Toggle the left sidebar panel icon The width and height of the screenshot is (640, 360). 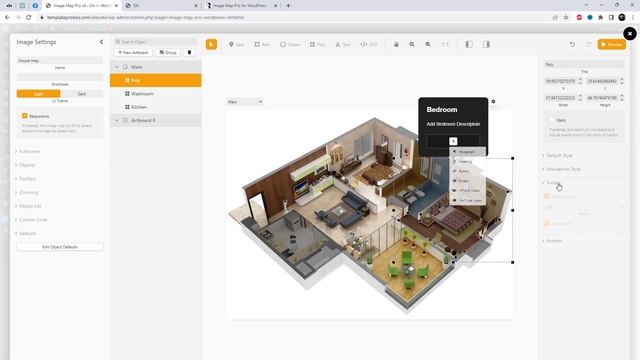(x=469, y=44)
